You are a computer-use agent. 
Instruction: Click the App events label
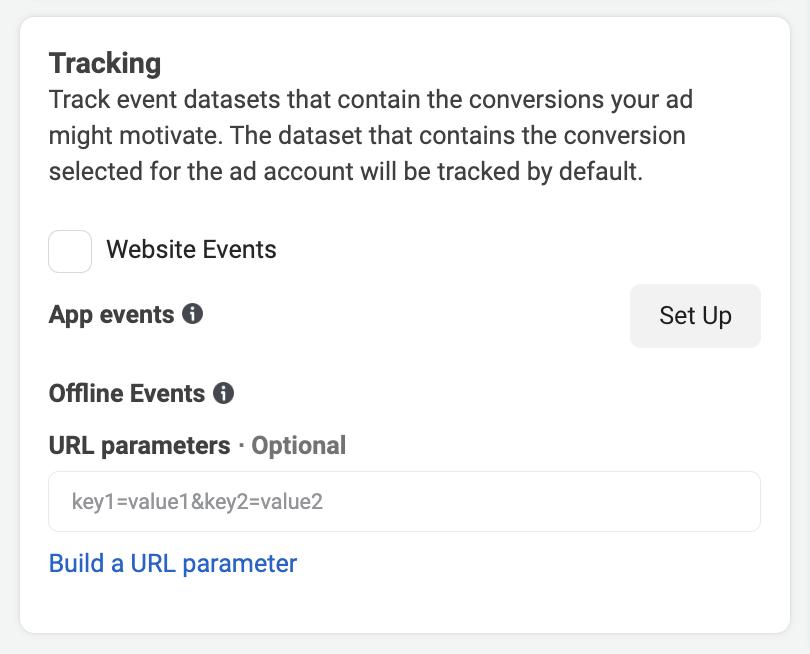pos(111,314)
